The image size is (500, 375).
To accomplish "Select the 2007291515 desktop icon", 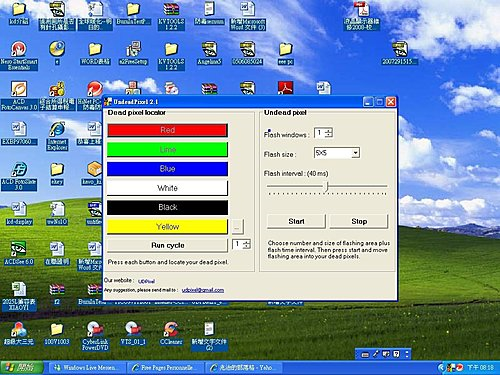I will pyautogui.click(x=399, y=53).
